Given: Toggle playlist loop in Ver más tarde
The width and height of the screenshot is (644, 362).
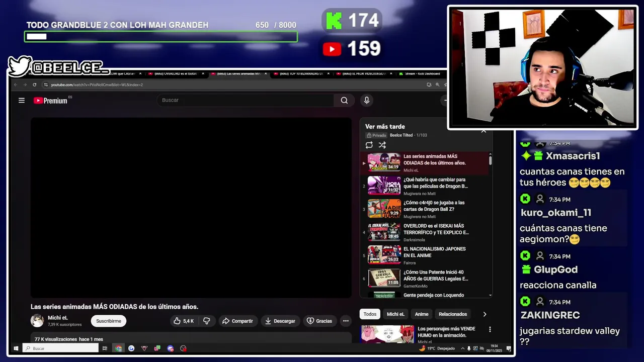Looking at the screenshot, I should 369,145.
